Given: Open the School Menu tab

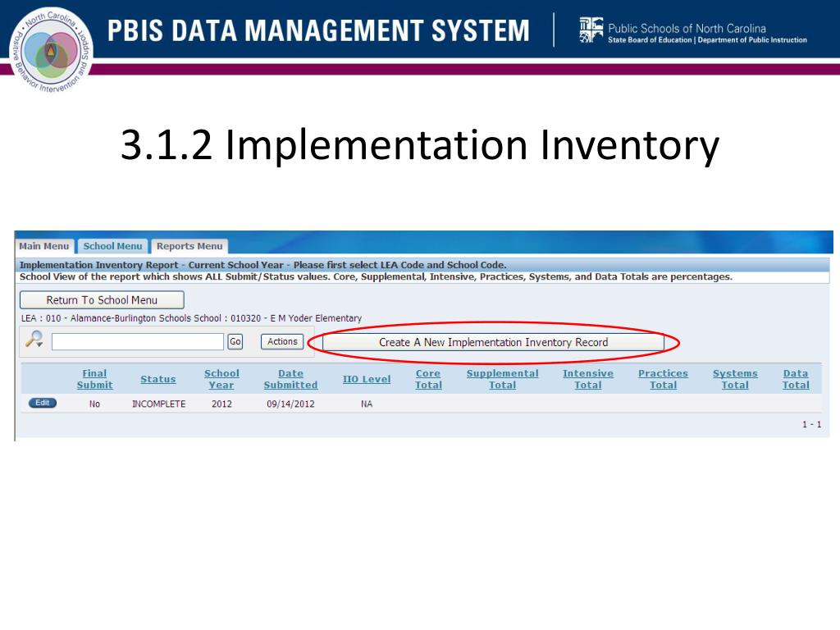Looking at the screenshot, I should pos(112,246).
